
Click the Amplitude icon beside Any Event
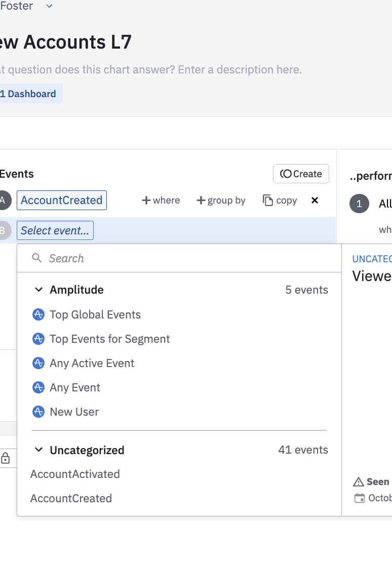point(38,387)
